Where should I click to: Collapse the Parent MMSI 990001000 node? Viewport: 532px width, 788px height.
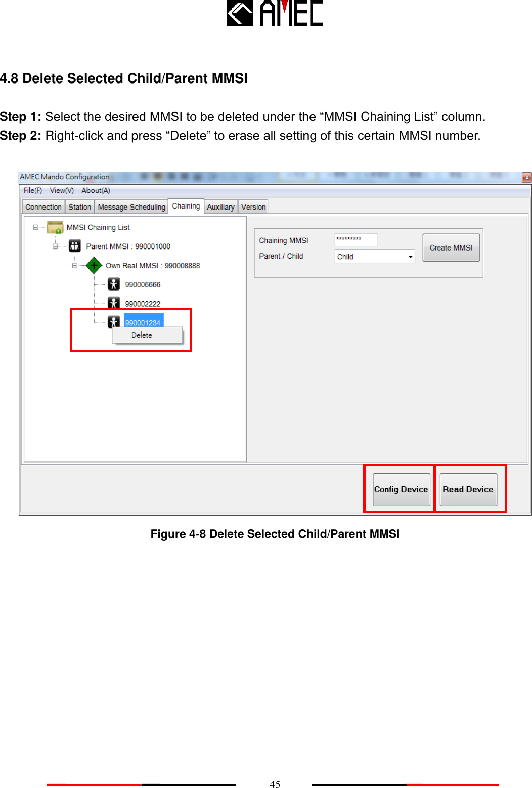coord(55,246)
